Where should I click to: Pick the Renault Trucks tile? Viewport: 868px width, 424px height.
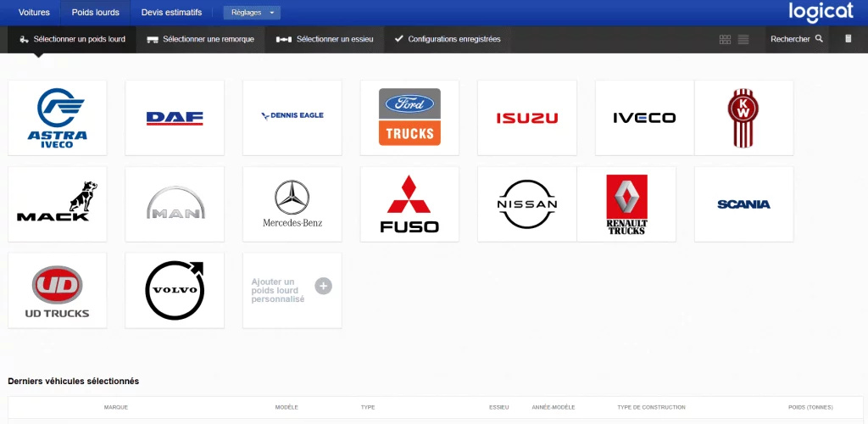[626, 204]
